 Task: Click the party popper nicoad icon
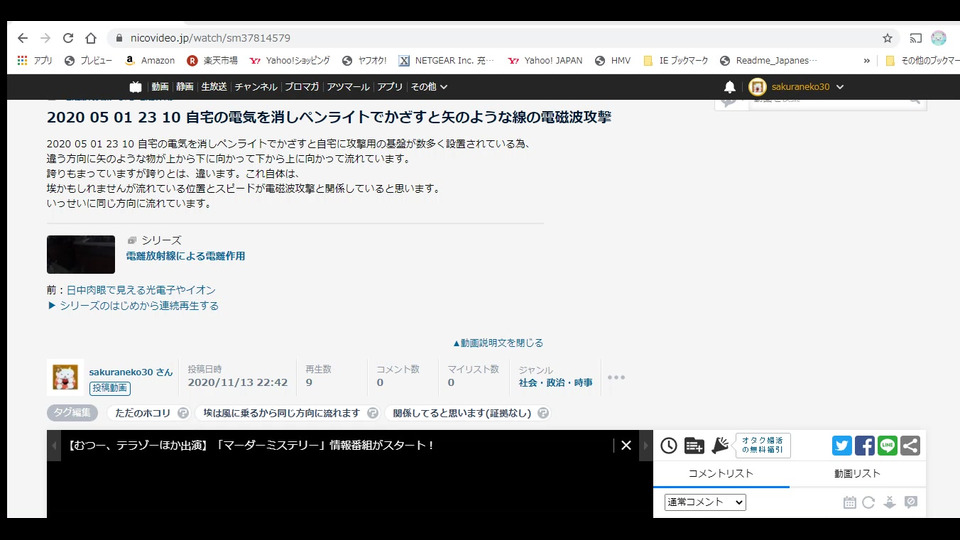point(720,445)
